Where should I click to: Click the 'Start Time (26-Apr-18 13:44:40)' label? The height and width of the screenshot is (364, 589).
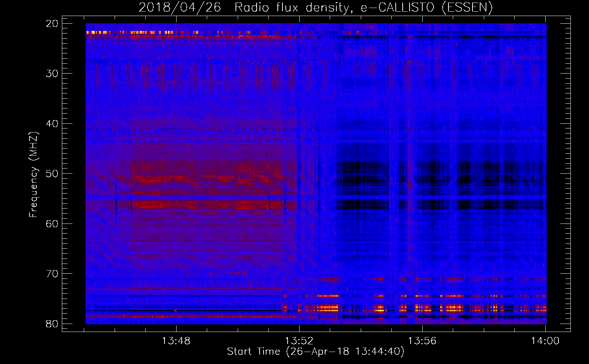tap(316, 352)
